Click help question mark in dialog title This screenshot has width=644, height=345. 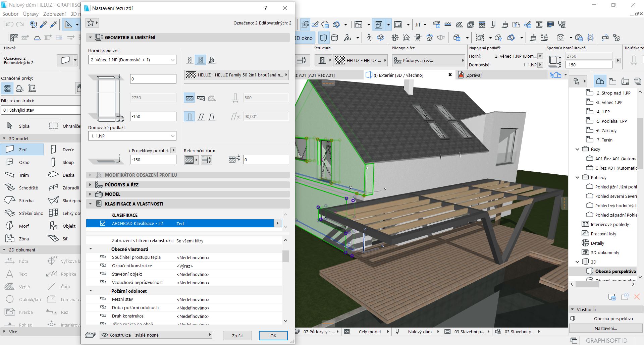(x=266, y=8)
